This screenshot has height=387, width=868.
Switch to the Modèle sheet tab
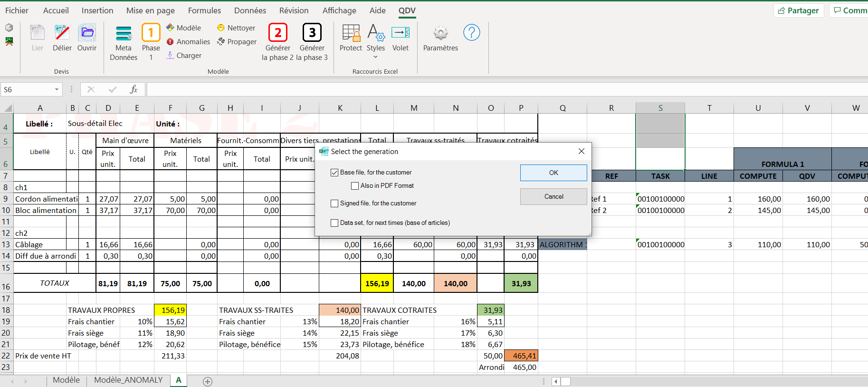click(67, 380)
